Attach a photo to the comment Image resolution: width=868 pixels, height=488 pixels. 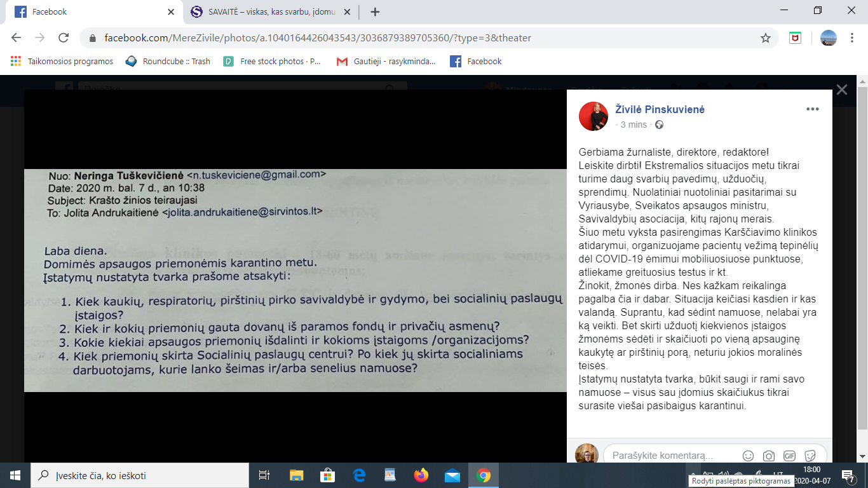tap(769, 456)
